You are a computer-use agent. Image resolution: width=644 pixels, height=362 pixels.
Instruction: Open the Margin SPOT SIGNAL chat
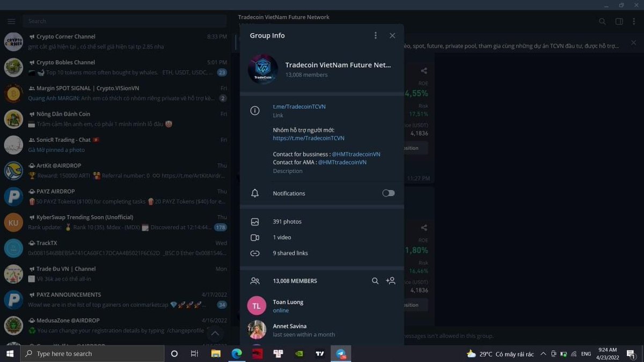coord(115,93)
